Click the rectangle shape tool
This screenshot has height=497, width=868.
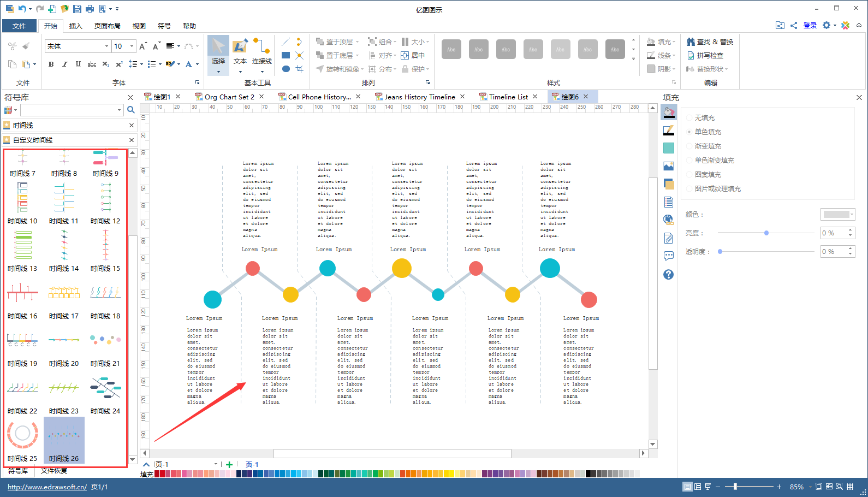pos(286,55)
